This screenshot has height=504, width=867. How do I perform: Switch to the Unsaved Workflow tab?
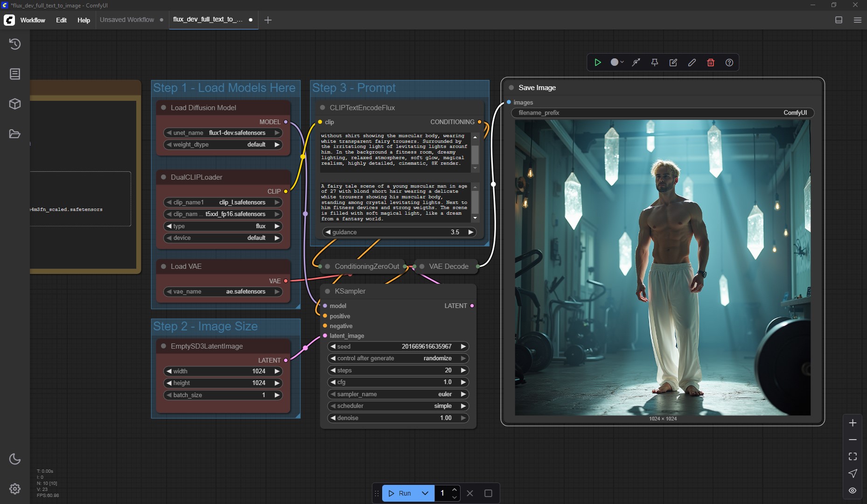[127, 20]
